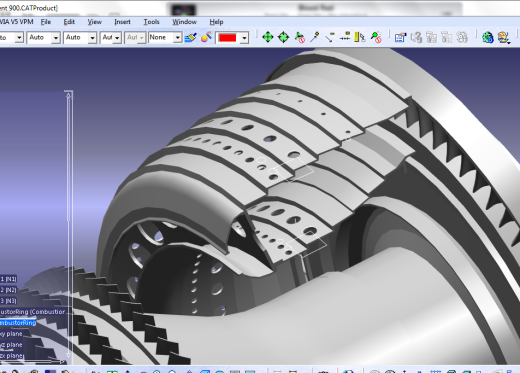520x373 pixels.
Task: Open the red color dropdown arrow
Action: 245,38
